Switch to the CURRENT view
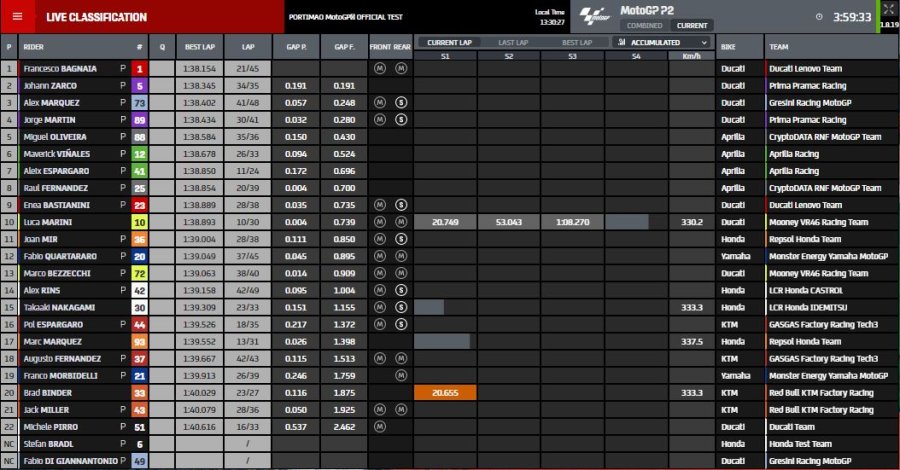This screenshot has height=470, width=900. [692, 26]
